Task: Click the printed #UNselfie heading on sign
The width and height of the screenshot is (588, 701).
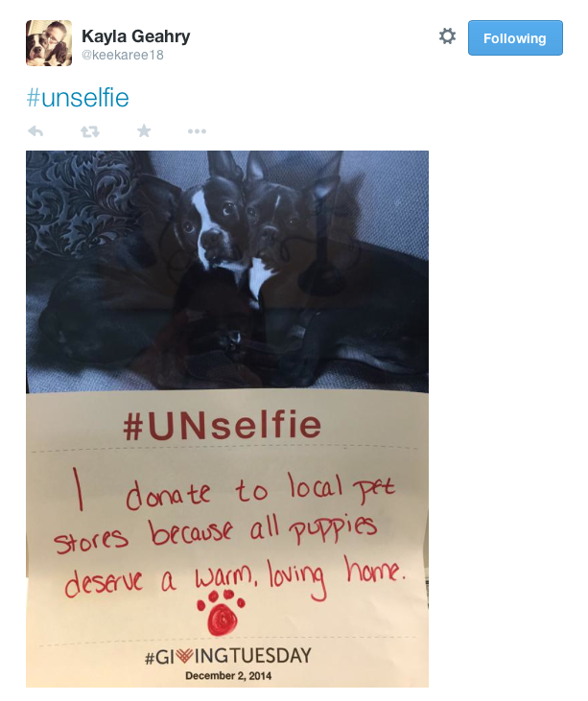Action: pyautogui.click(x=223, y=425)
